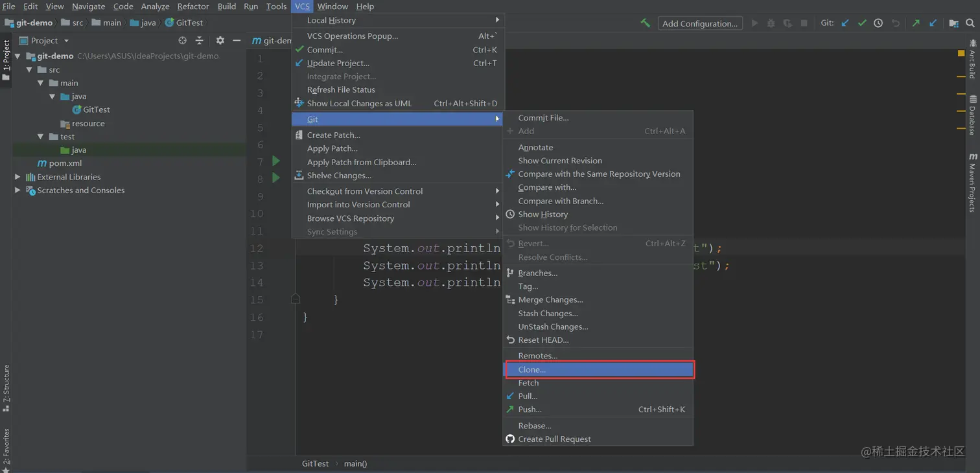Viewport: 980px width, 473px height.
Task: Open Git history via the clock icon
Action: pos(878,23)
